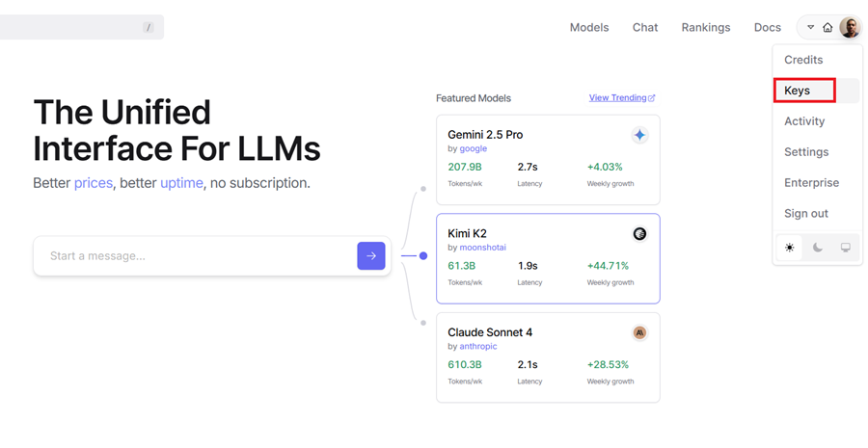Image resolution: width=868 pixels, height=448 pixels.
Task: Click the Gemini sparkle icon
Action: 638,136
